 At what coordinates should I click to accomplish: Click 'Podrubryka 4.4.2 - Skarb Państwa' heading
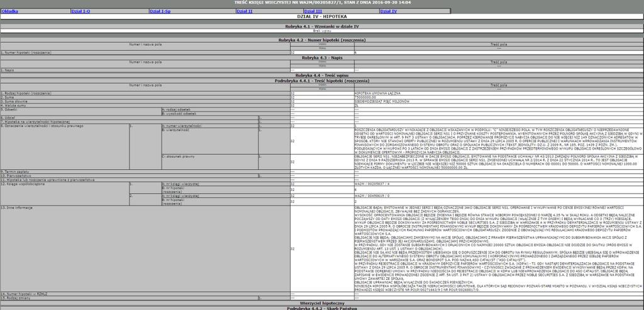click(321, 308)
